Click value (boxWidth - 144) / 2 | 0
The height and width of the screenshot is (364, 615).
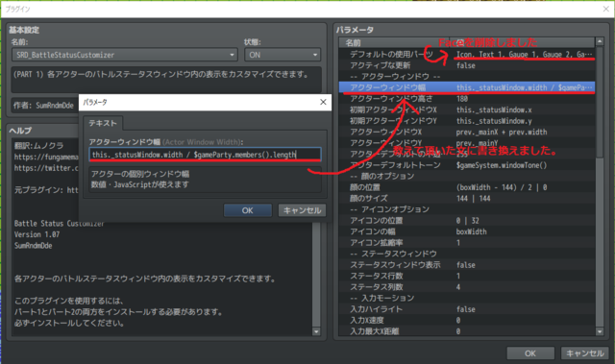(502, 187)
